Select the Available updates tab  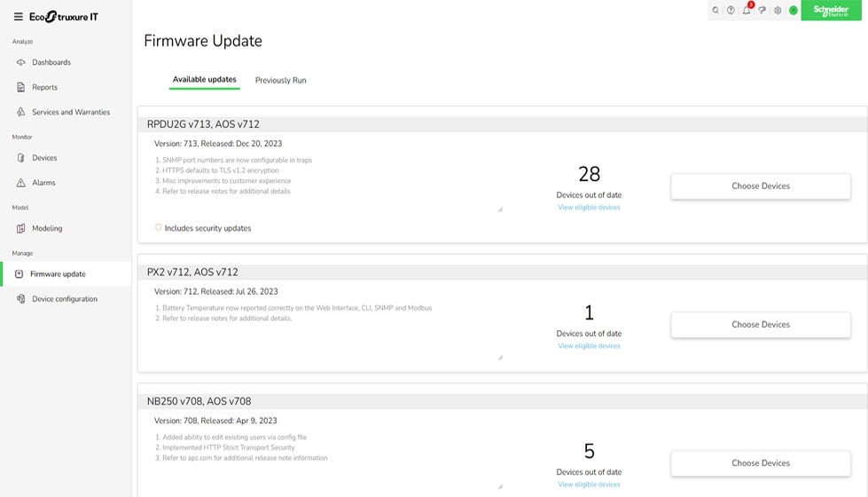pos(204,80)
